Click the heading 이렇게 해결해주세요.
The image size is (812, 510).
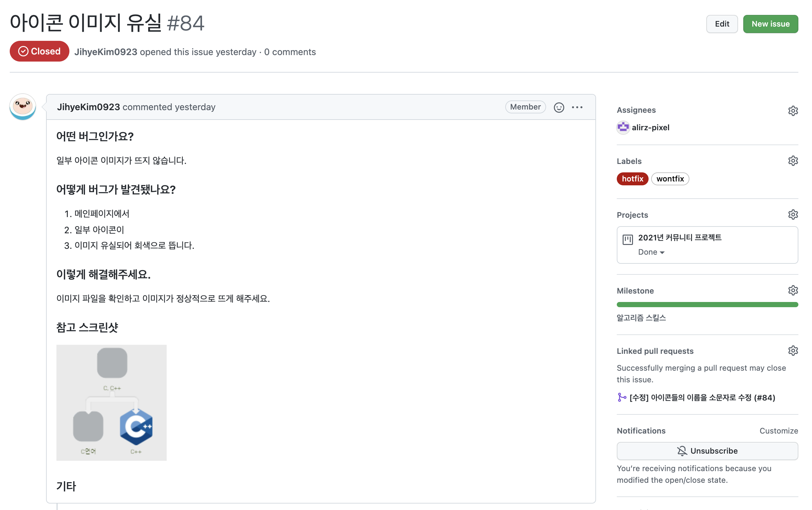(x=103, y=274)
